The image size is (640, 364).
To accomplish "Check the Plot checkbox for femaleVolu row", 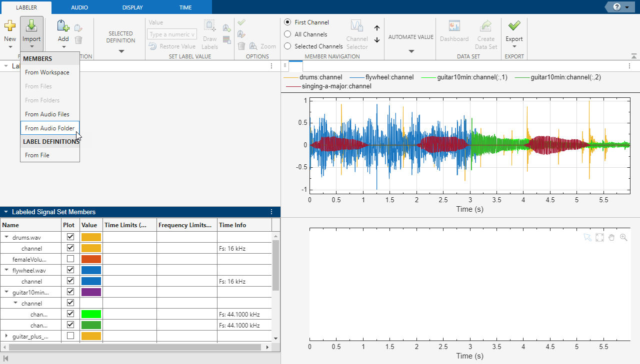I will [70, 259].
